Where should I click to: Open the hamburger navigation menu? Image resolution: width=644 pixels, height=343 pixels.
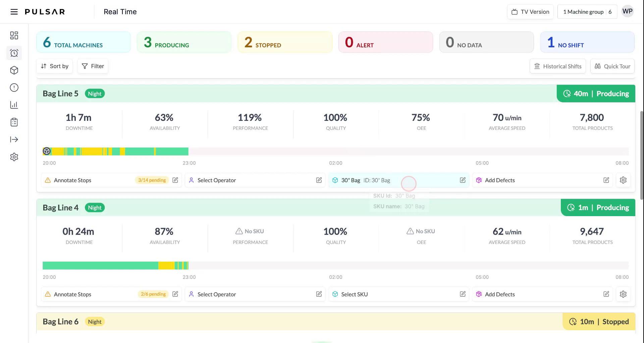(x=14, y=12)
